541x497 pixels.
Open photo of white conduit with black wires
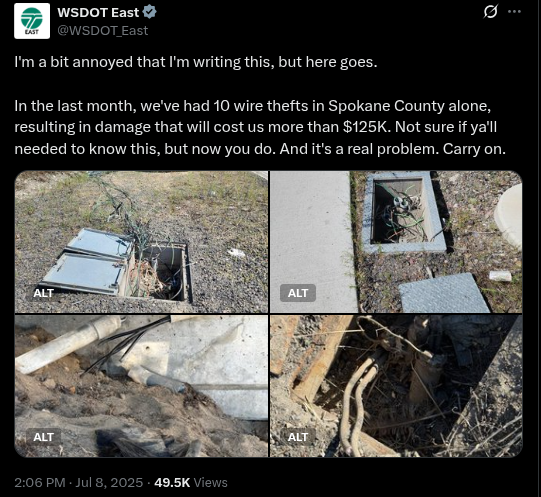(x=141, y=386)
